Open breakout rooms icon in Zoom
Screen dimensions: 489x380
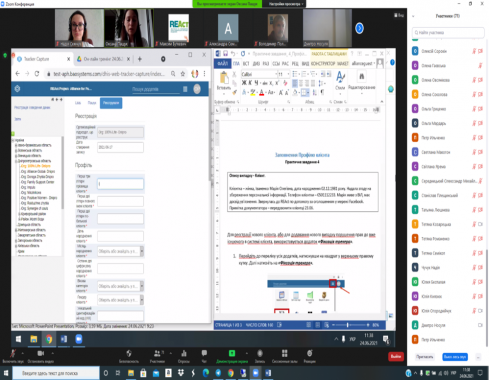coord(284,353)
